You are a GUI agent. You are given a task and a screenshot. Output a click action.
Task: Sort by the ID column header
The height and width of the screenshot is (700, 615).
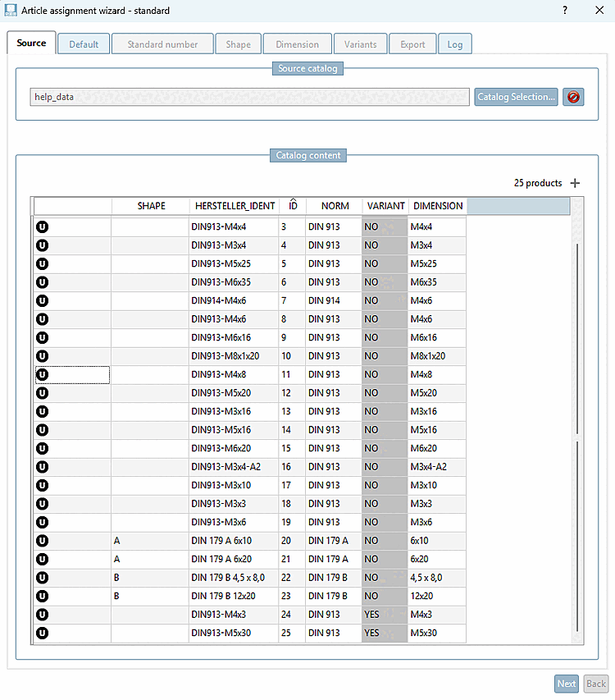coord(293,206)
